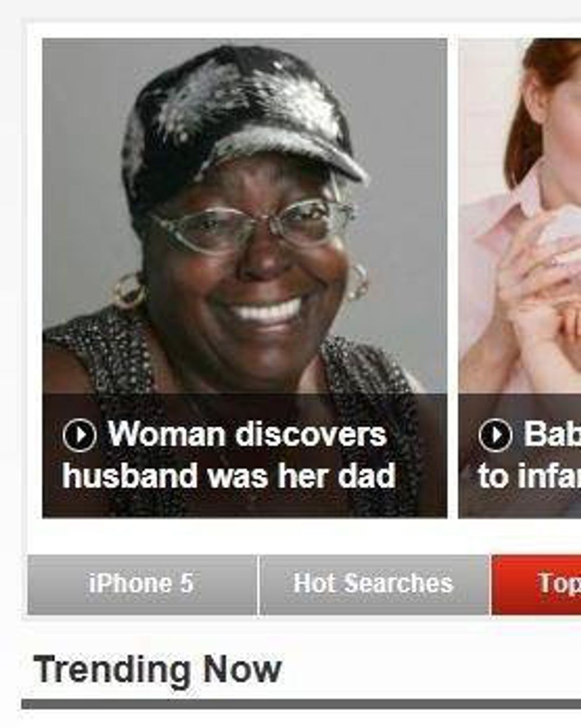The image size is (581, 728).
Task: Click the 'to infar' headline text
Action: [529, 476]
